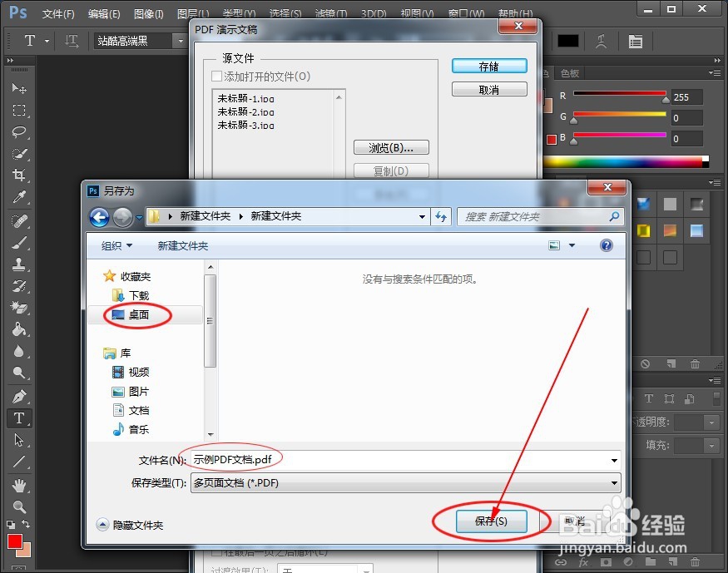Select the Hand tool
Viewport: 728px width, 573px height.
coord(19,486)
